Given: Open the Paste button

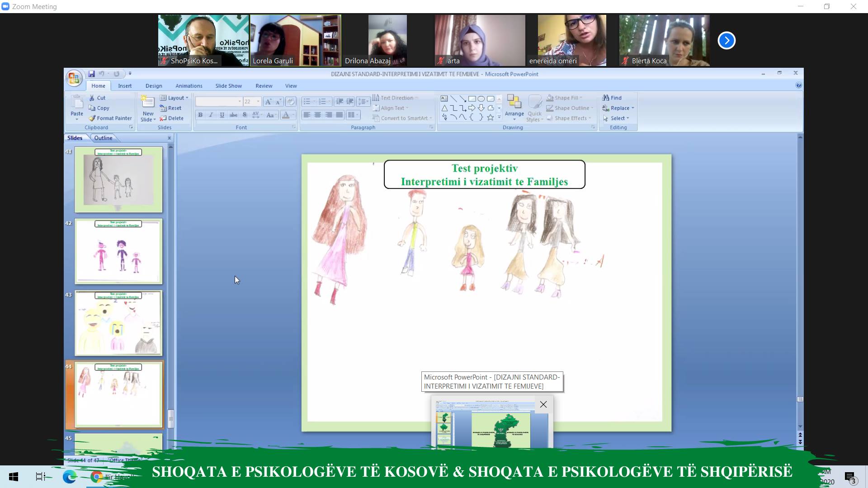Looking at the screenshot, I should tap(77, 107).
